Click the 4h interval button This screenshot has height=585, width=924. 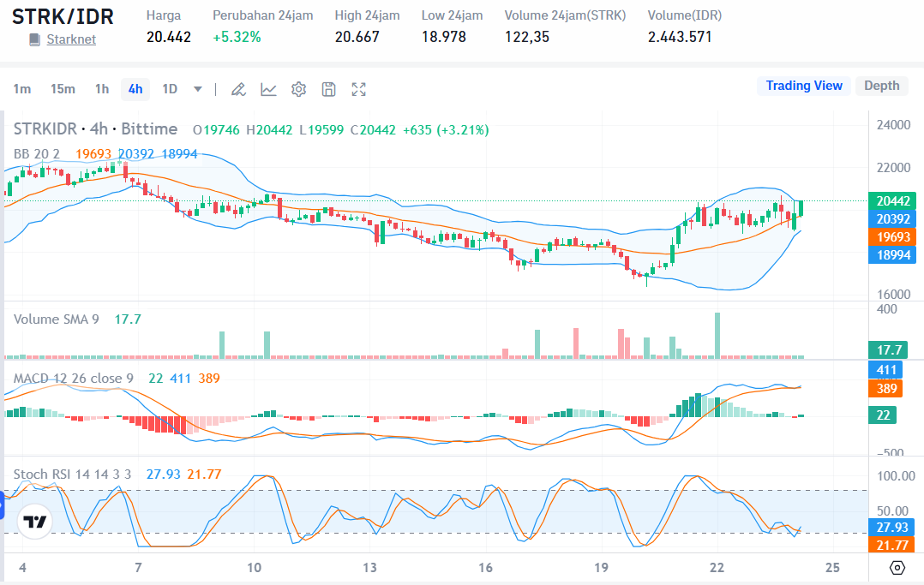[x=135, y=88]
